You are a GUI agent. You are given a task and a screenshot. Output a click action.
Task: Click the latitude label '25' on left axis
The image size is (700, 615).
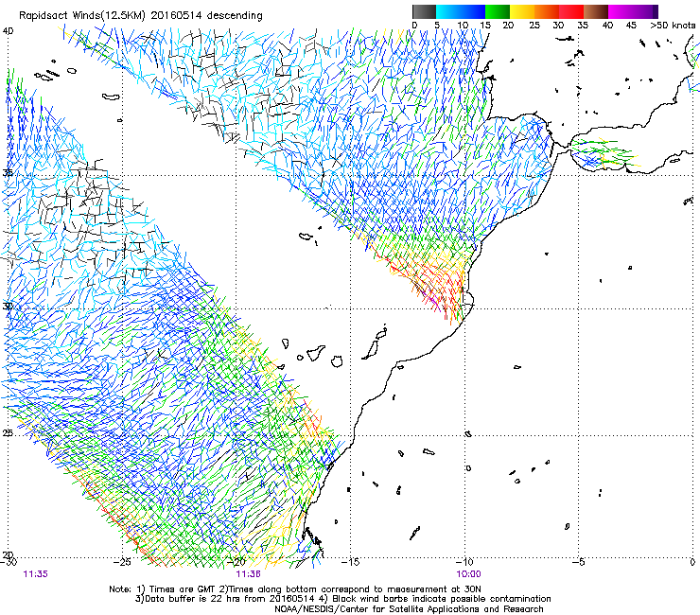[x=8, y=432]
